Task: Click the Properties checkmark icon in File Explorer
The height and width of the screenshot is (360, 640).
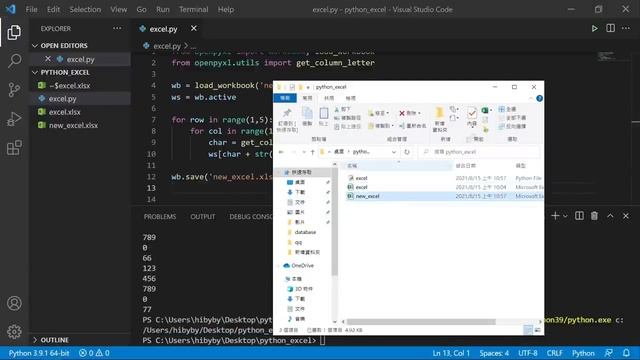Action: pyautogui.click(x=472, y=113)
